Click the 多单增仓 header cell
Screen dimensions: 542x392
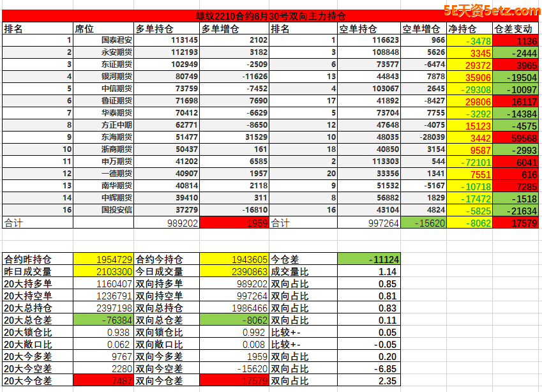(234, 29)
